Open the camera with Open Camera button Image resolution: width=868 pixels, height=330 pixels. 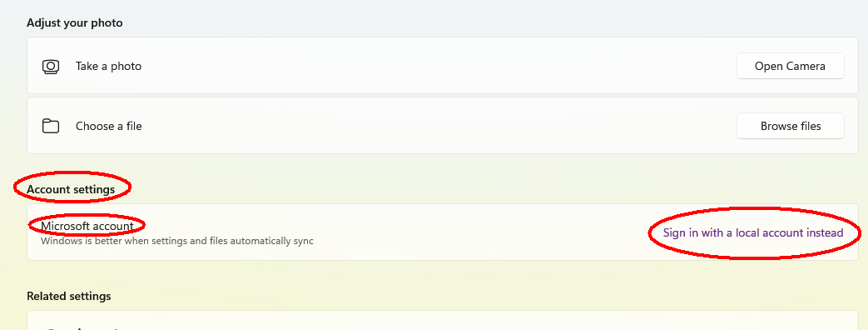point(790,66)
